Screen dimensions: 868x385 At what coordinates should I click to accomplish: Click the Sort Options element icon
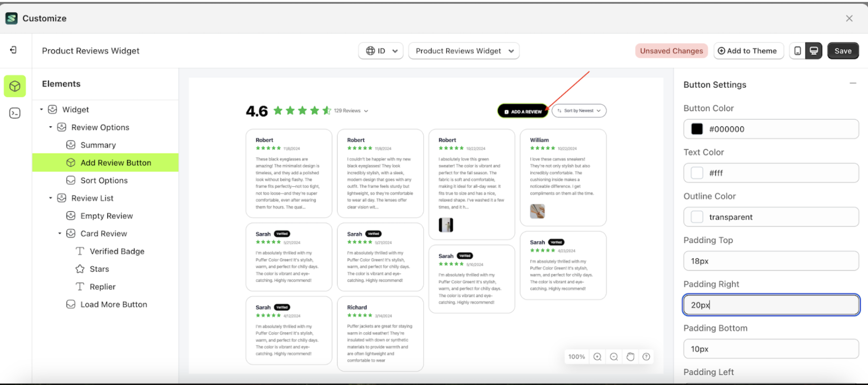[71, 180]
